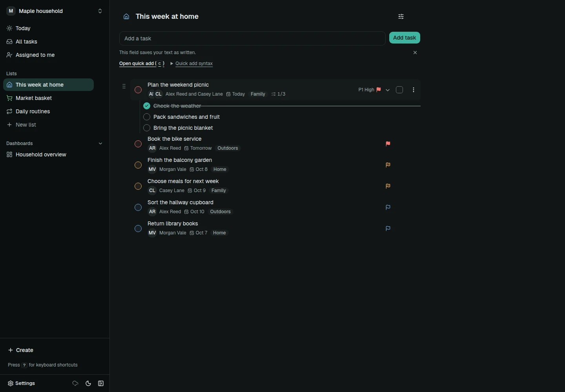
Task: Open the P1 High priority dropdown
Action: click(374, 90)
